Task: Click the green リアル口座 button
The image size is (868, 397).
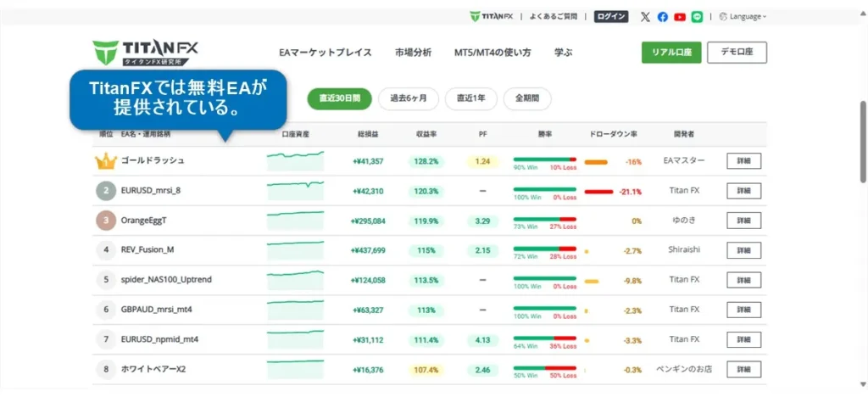Action: click(x=671, y=53)
